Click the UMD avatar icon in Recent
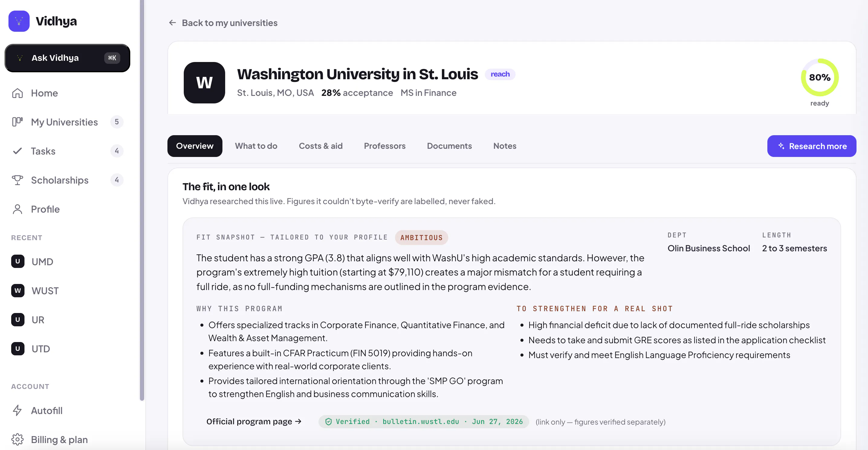The image size is (868, 450). tap(18, 262)
